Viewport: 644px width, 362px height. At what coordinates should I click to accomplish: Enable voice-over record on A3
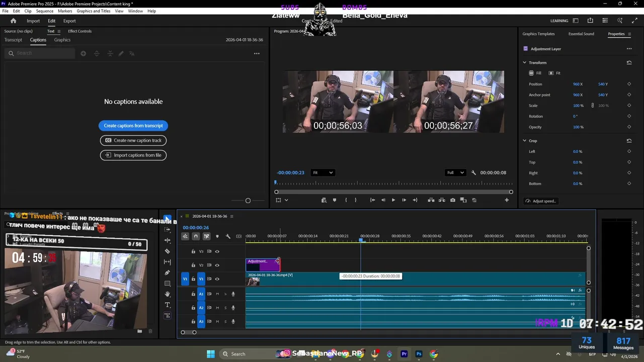point(233,321)
